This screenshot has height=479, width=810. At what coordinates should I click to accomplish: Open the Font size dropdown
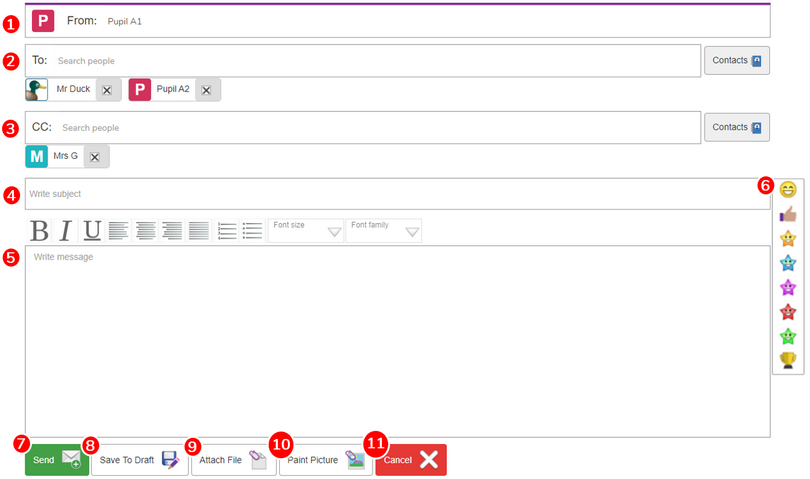pyautogui.click(x=305, y=230)
